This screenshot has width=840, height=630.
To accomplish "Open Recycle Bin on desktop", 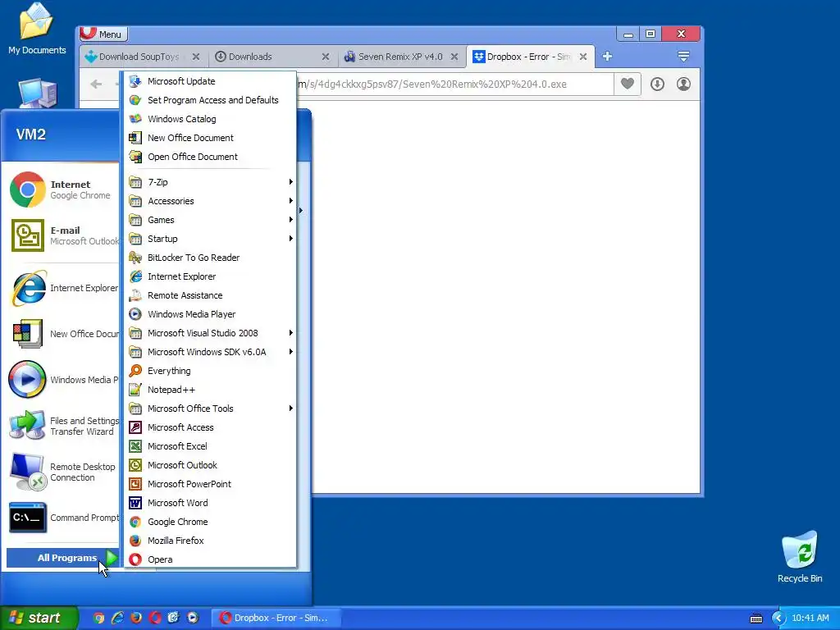I will pos(800,557).
